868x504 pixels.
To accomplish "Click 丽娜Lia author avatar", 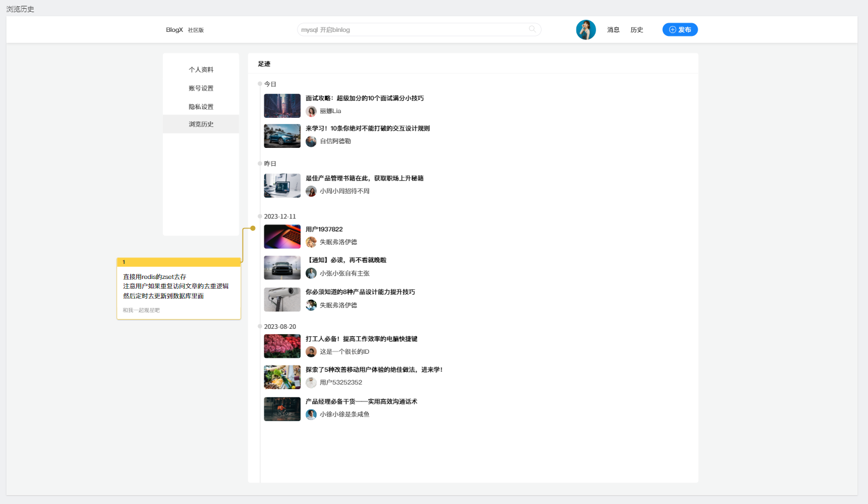I will point(311,111).
